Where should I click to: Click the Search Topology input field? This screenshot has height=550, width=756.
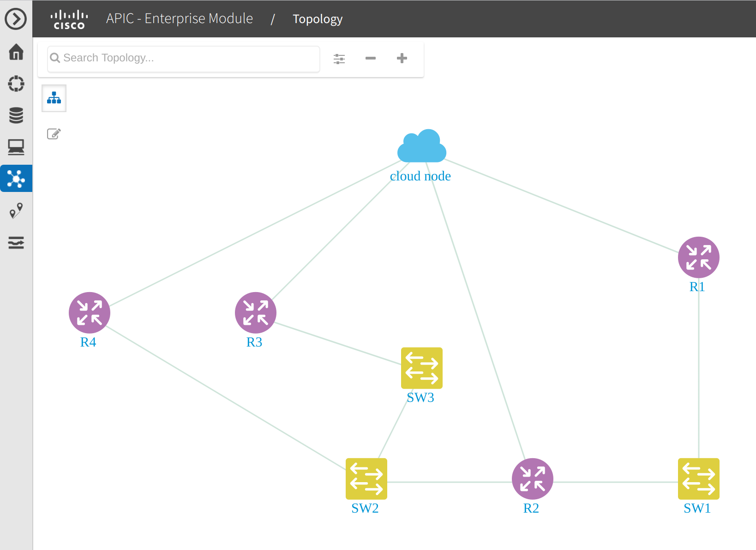(183, 59)
